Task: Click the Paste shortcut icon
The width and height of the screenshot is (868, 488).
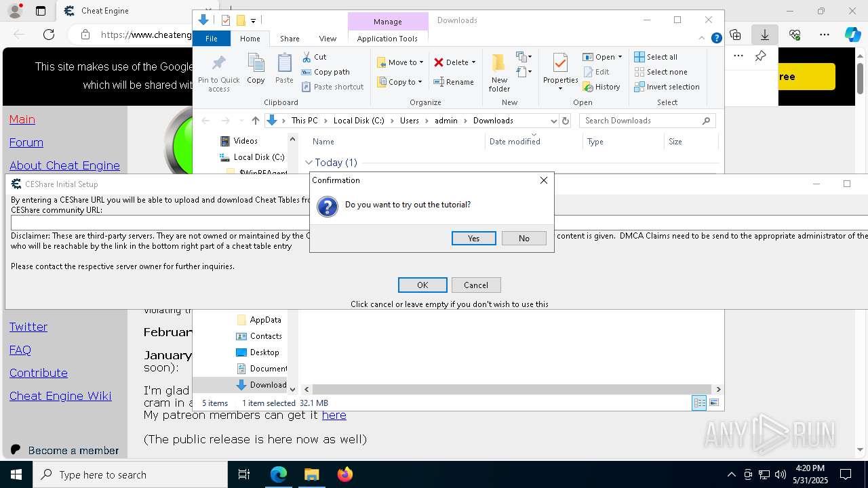Action: pyautogui.click(x=307, y=87)
